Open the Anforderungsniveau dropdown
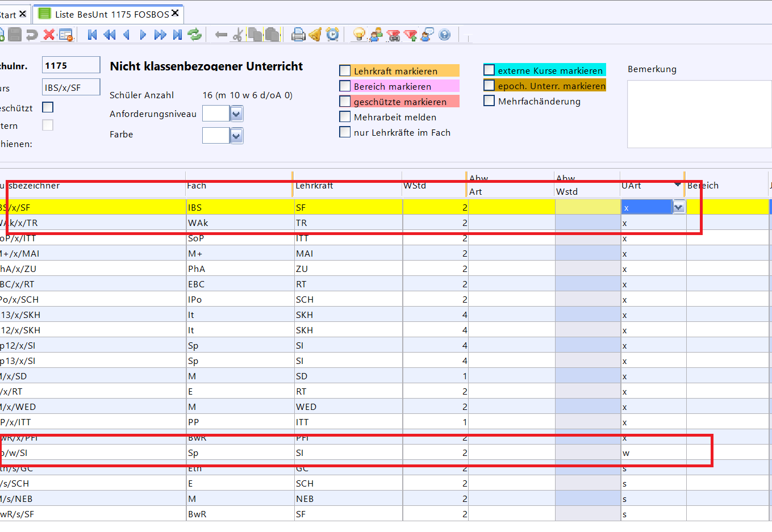Image resolution: width=772 pixels, height=532 pixels. 237,114
